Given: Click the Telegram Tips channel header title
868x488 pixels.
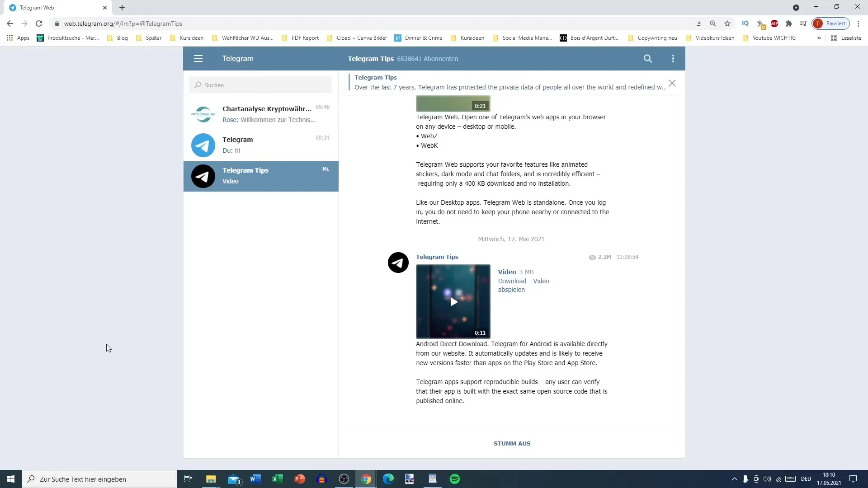Looking at the screenshot, I should pyautogui.click(x=371, y=59).
